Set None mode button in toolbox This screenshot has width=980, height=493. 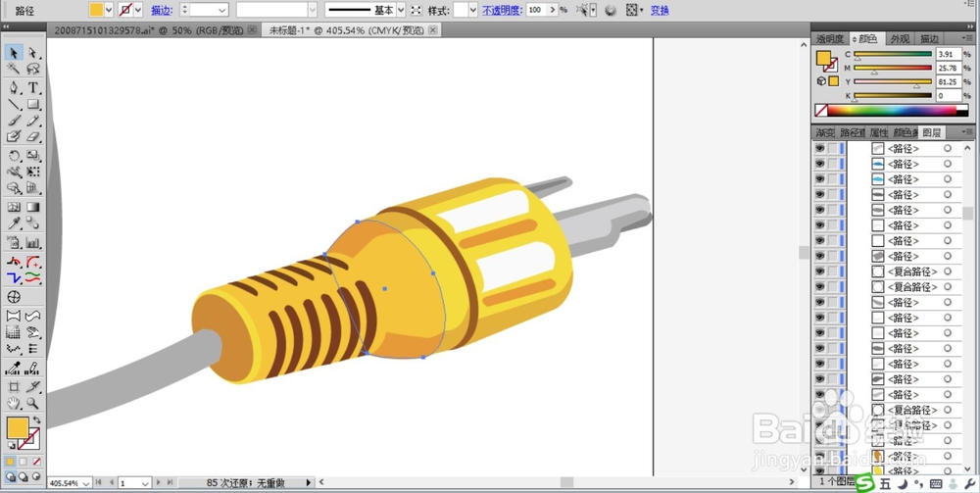click(36, 462)
